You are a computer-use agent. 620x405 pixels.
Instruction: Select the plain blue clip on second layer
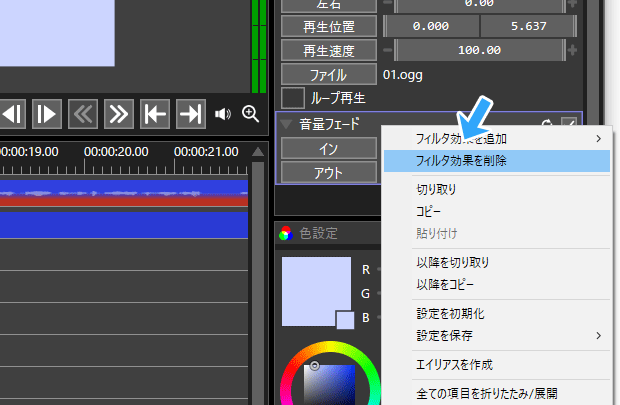[x=124, y=225]
